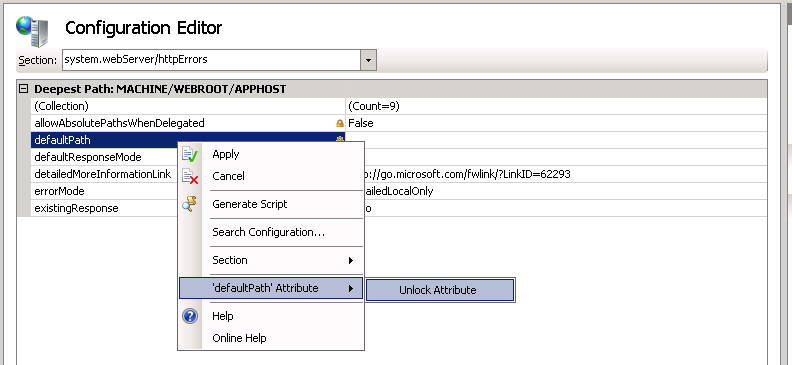The width and height of the screenshot is (792, 365).
Task: Click the Configuration Editor title text
Action: [x=143, y=27]
